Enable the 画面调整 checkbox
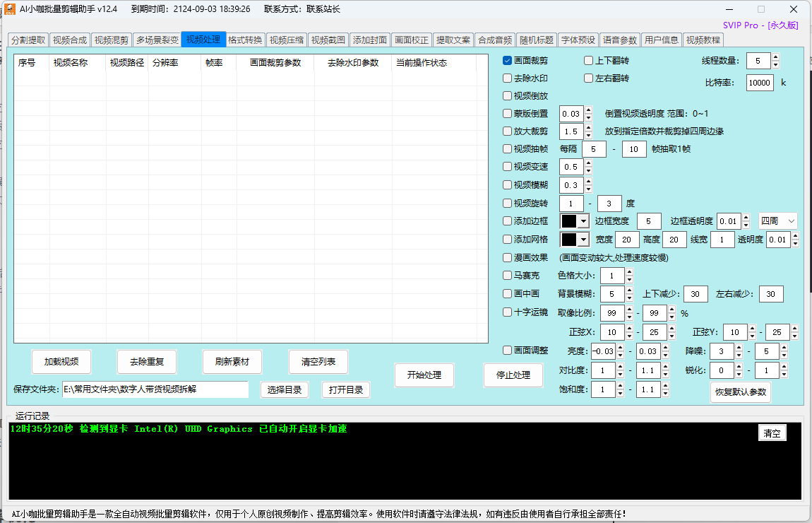The image size is (812, 523). (x=508, y=351)
